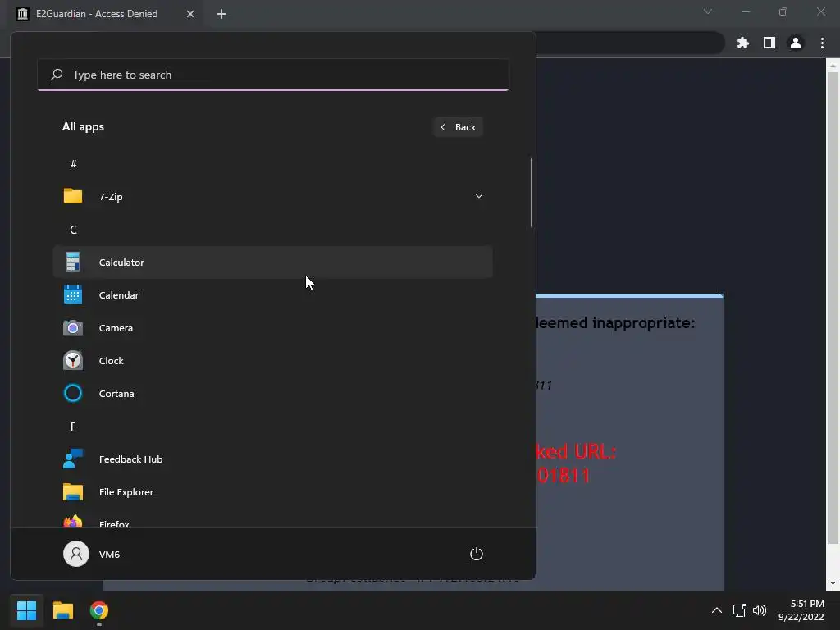This screenshot has width=840, height=630.
Task: Open the Chrome profile avatar
Action: [x=796, y=43]
